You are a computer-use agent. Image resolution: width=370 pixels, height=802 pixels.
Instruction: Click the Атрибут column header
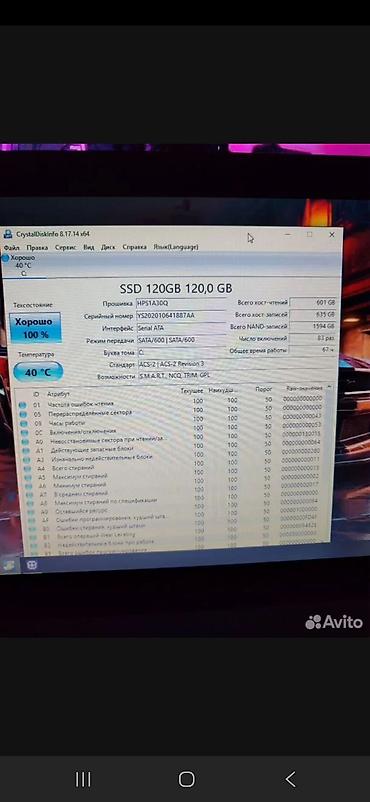pos(58,394)
